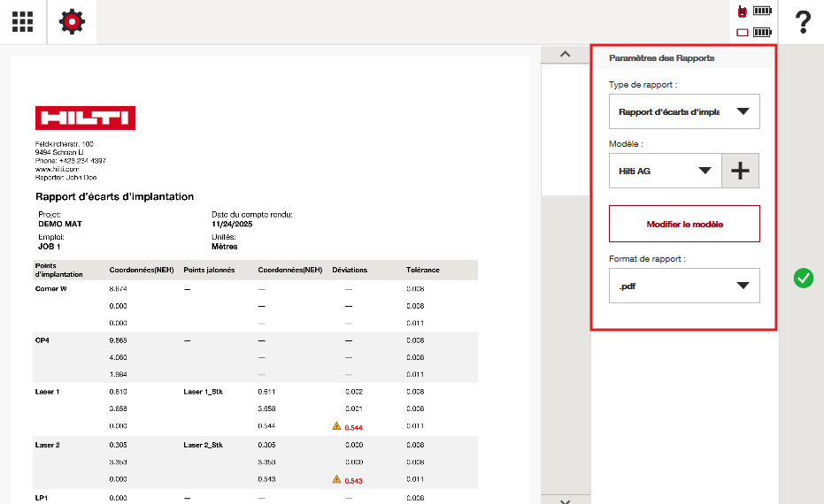Open the settings gear in top bar
This screenshot has height=504, width=824.
[72, 22]
